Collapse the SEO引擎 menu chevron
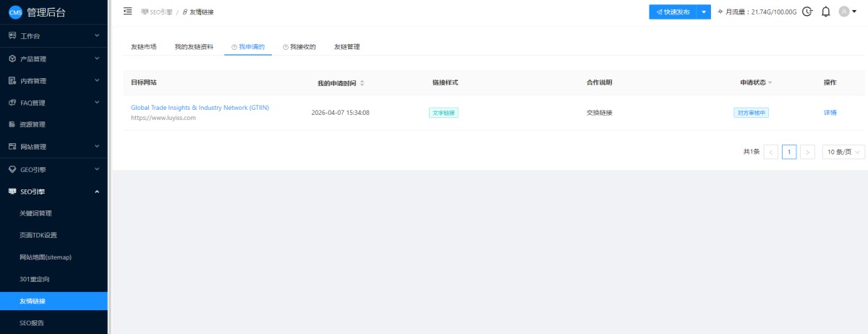This screenshot has height=334, width=868. click(97, 191)
